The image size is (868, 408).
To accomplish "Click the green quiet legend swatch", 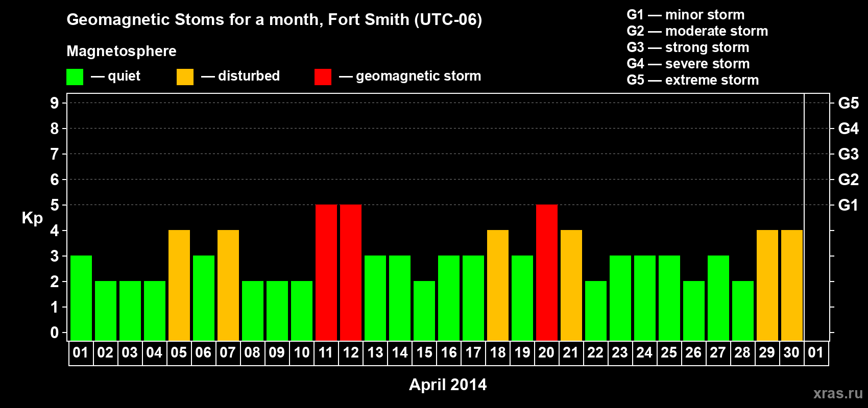I will (75, 77).
